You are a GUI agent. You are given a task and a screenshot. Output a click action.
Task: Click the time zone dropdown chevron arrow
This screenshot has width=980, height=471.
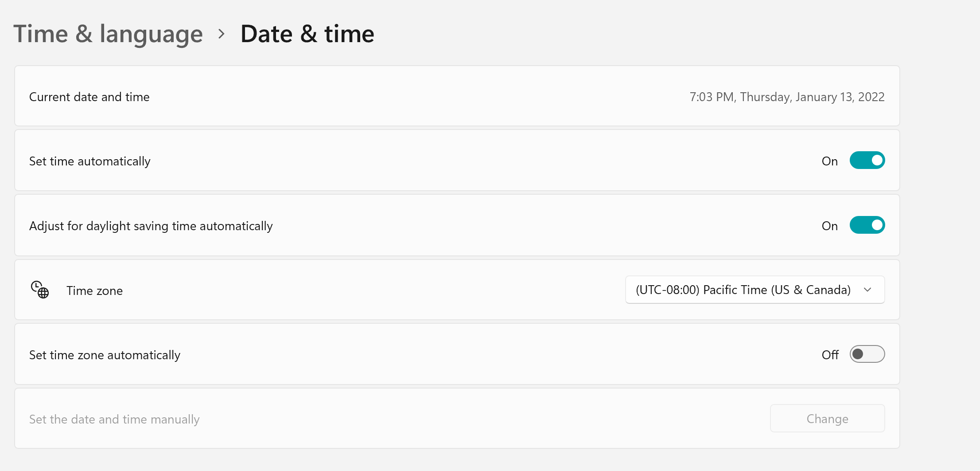click(867, 290)
